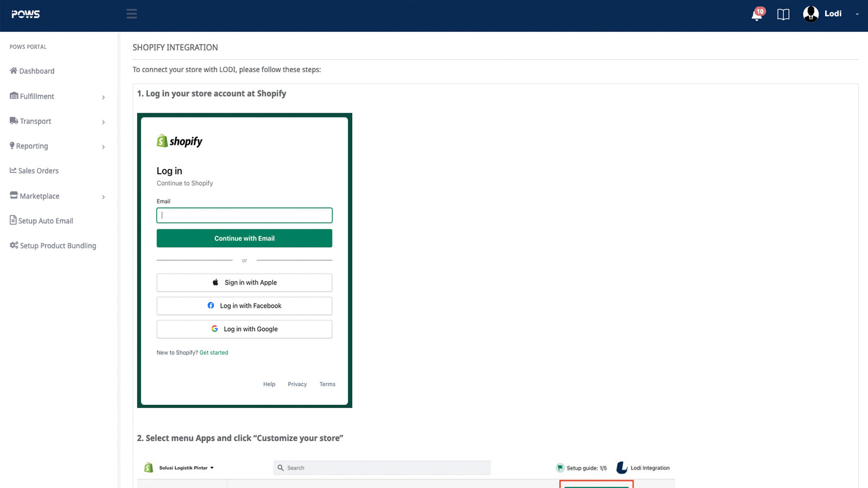Click the Lodi username in the header

point(833,14)
